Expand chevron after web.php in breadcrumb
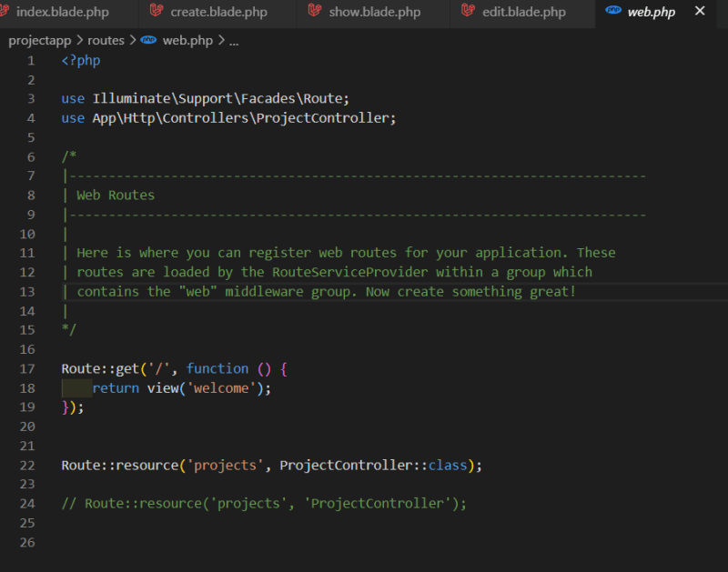This screenshot has height=572, width=728. [x=221, y=41]
